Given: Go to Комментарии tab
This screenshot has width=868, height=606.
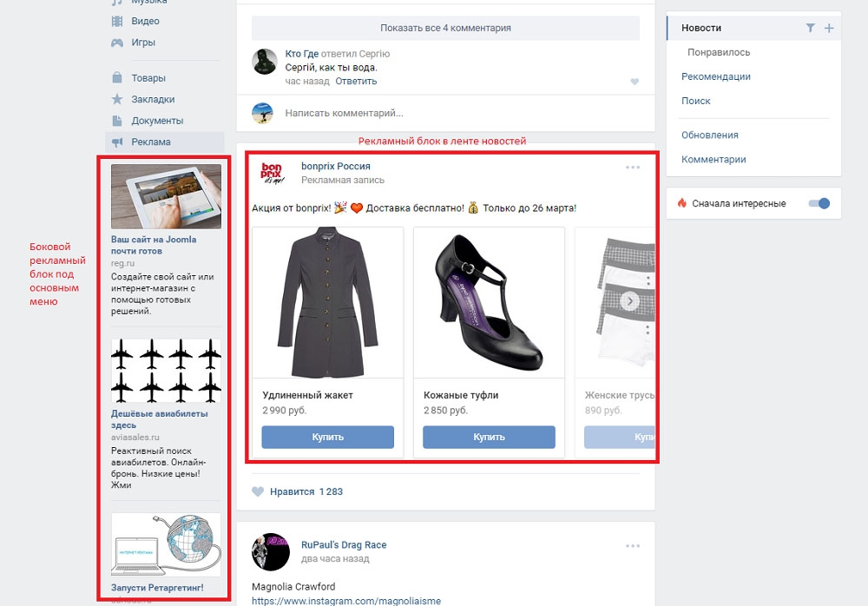Looking at the screenshot, I should click(x=713, y=160).
